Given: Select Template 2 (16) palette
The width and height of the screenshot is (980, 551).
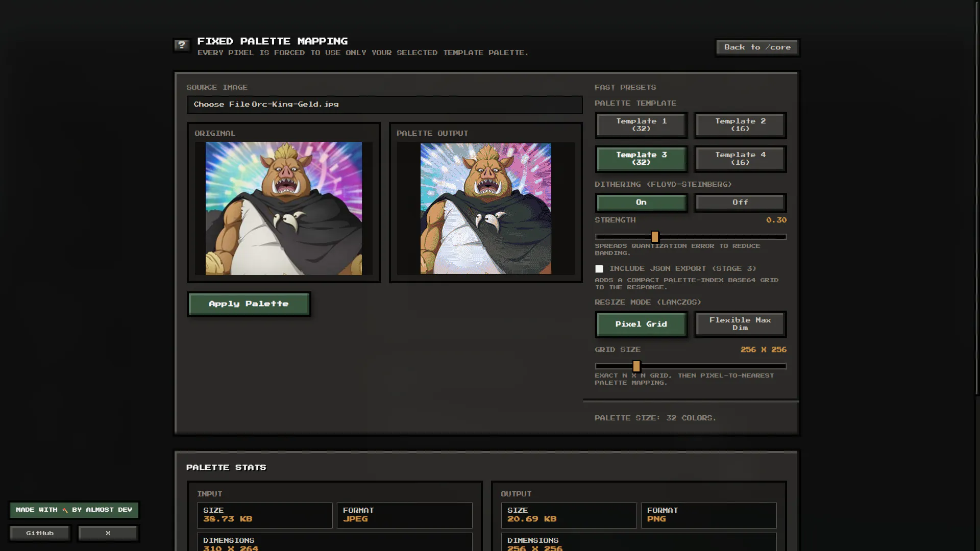Looking at the screenshot, I should [740, 125].
